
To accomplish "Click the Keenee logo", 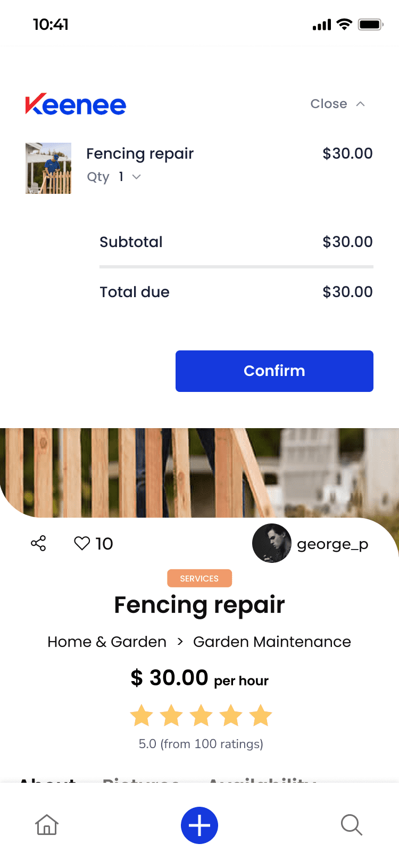I will pos(76,104).
